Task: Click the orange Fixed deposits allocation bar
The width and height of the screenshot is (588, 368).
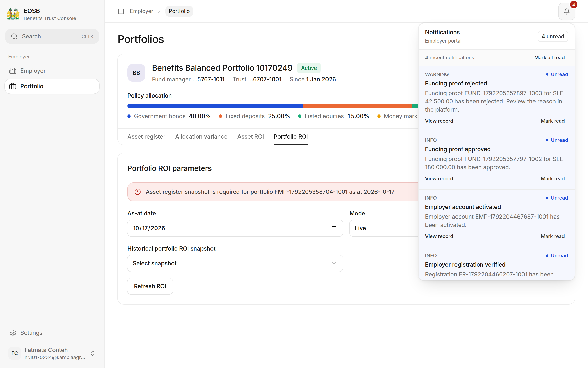Action: pyautogui.click(x=357, y=106)
